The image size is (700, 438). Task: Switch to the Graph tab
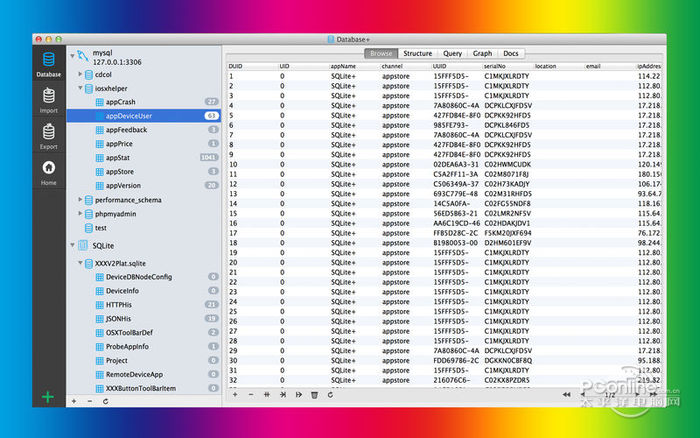pyautogui.click(x=482, y=53)
